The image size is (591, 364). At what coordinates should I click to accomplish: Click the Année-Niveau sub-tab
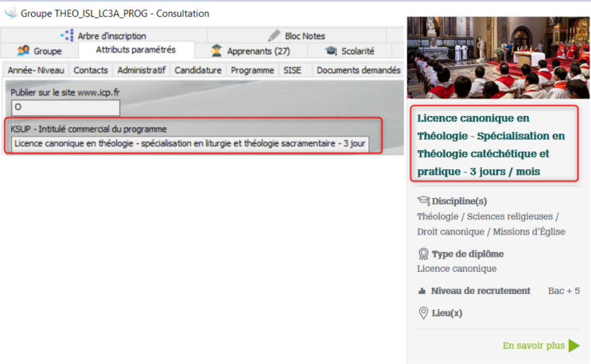pyautogui.click(x=36, y=70)
